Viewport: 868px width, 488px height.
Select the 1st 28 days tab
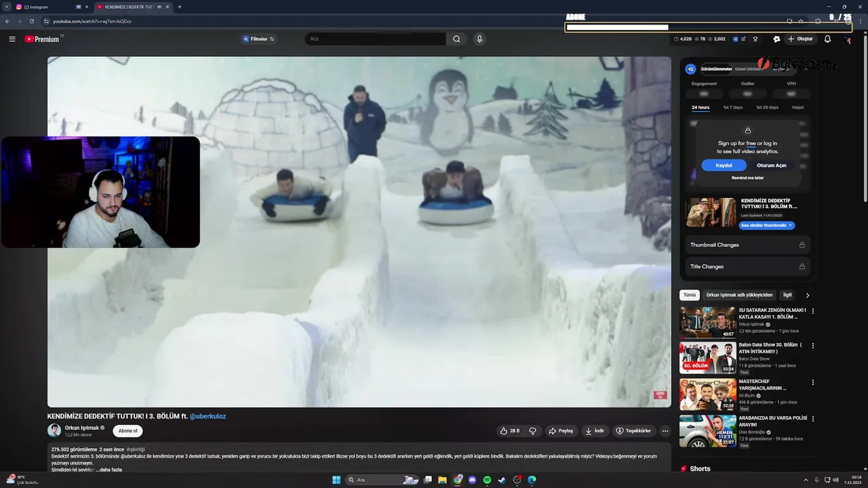tap(767, 108)
